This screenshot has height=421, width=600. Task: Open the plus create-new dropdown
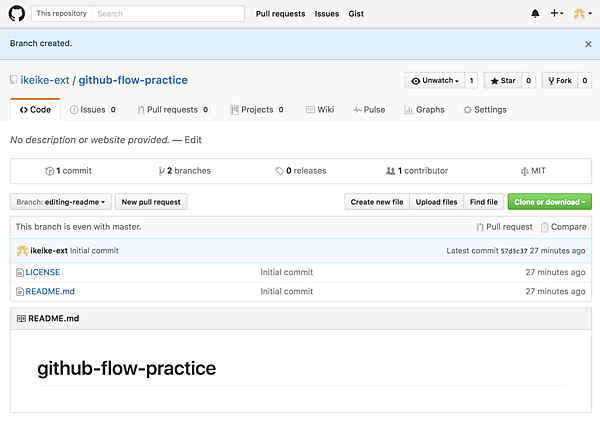pyautogui.click(x=556, y=14)
